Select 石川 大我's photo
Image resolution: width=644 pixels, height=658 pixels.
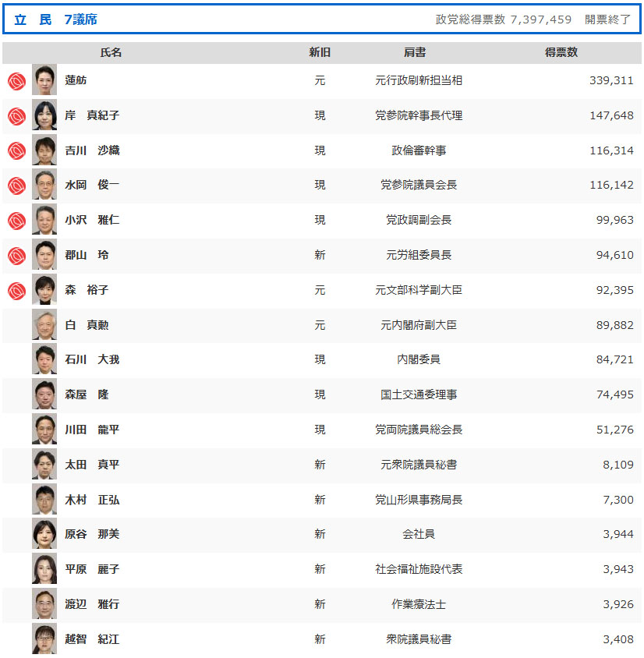[x=44, y=359]
